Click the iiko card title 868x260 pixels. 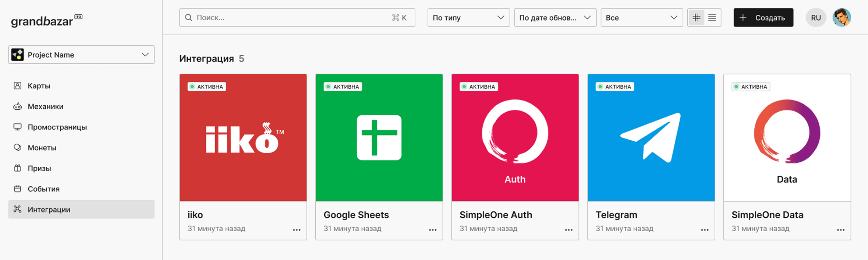(195, 215)
